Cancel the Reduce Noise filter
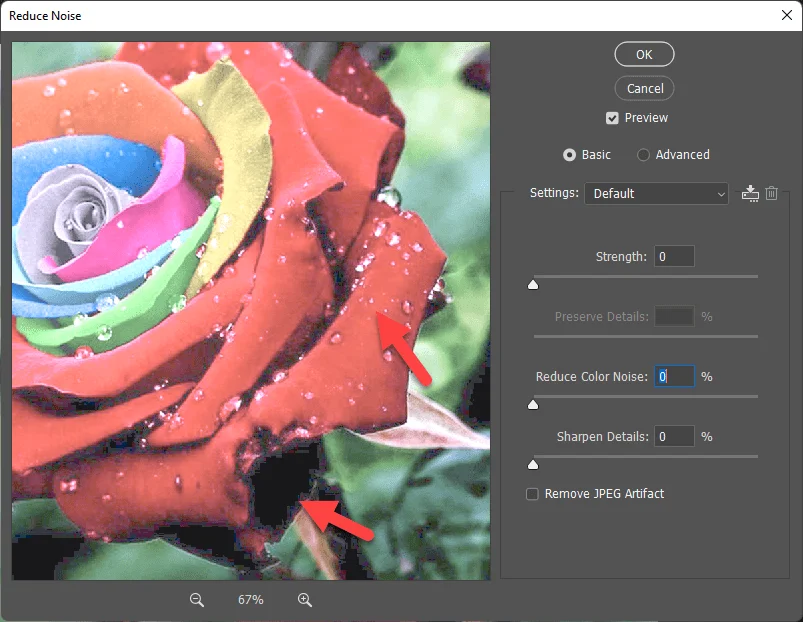Screen dimensions: 803x622 coord(644,89)
